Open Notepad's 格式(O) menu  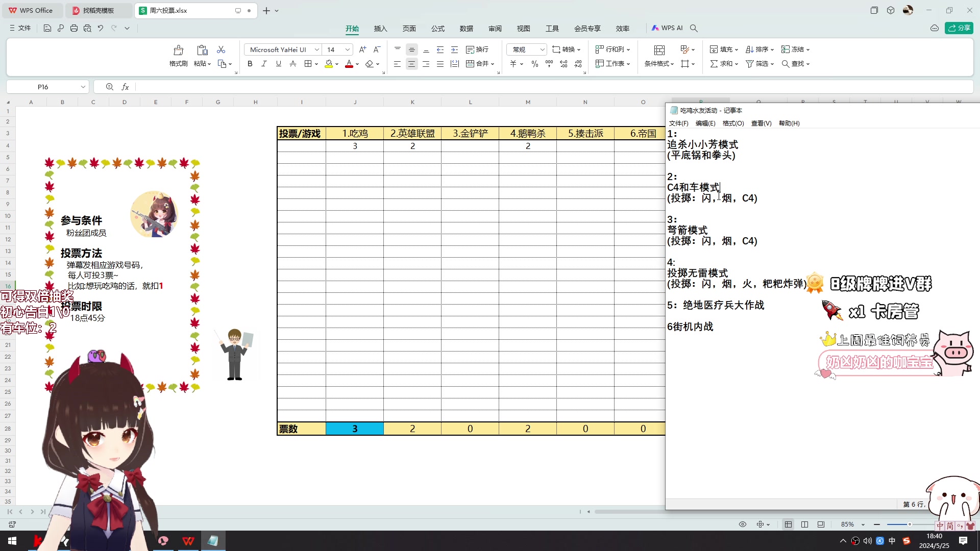pos(733,123)
